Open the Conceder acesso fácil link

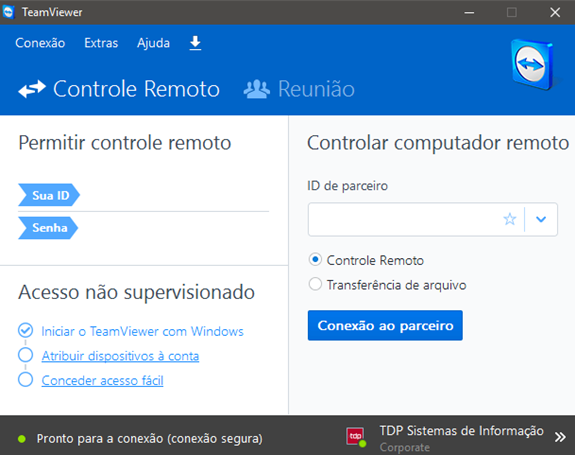102,381
